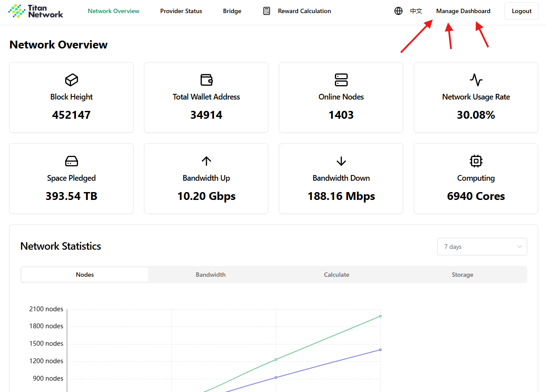Click the Bandwidth Up arrow icon

pyautogui.click(x=206, y=161)
